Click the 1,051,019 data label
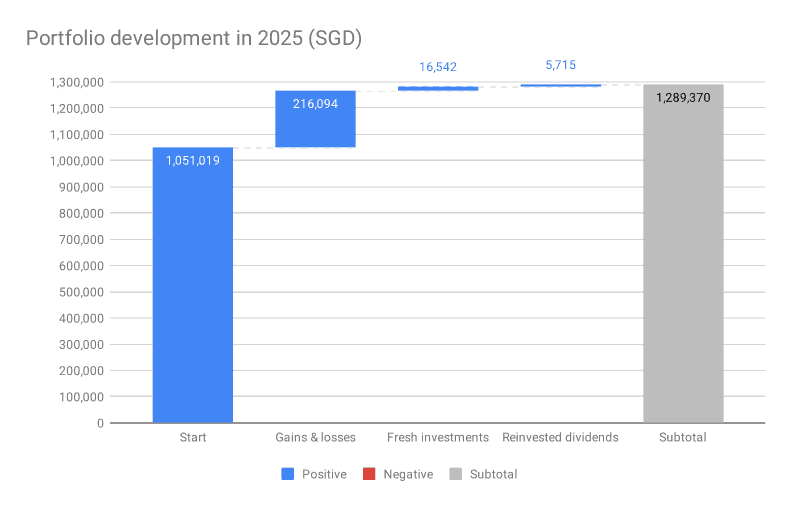The height and width of the screenshot is (508, 799). point(192,160)
